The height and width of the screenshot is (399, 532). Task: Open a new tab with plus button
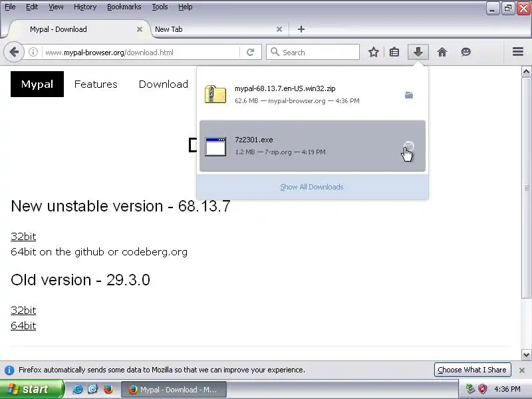[x=301, y=29]
